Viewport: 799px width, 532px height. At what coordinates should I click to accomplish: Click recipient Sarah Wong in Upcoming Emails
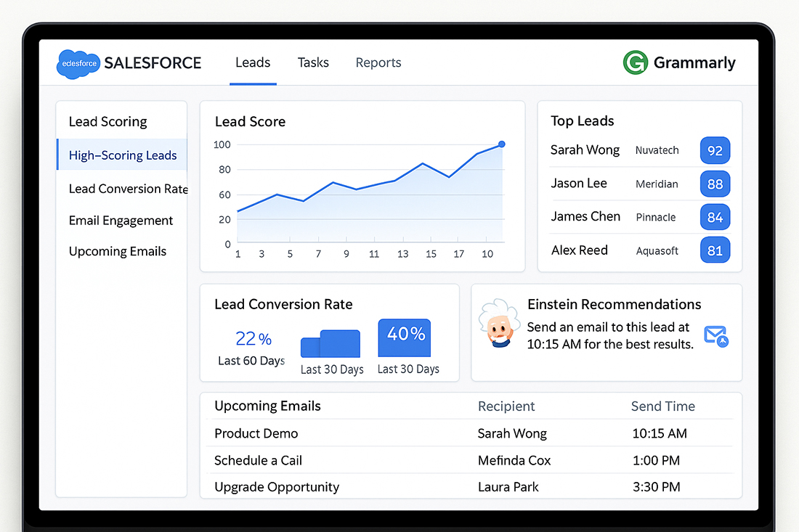[512, 433]
